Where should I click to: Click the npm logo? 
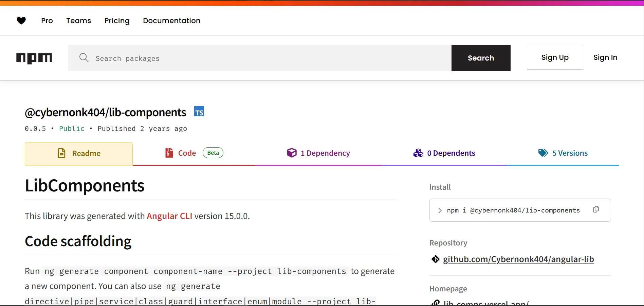point(34,58)
